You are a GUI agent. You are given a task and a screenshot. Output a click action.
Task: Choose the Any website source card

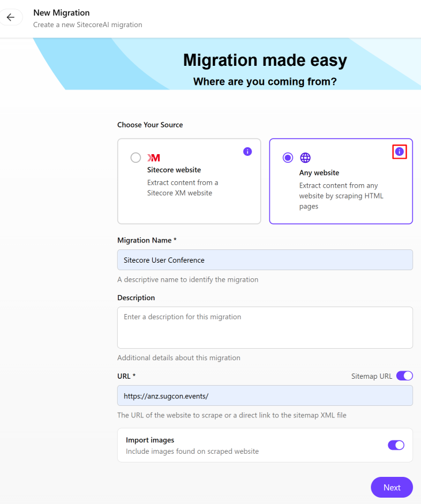(341, 181)
